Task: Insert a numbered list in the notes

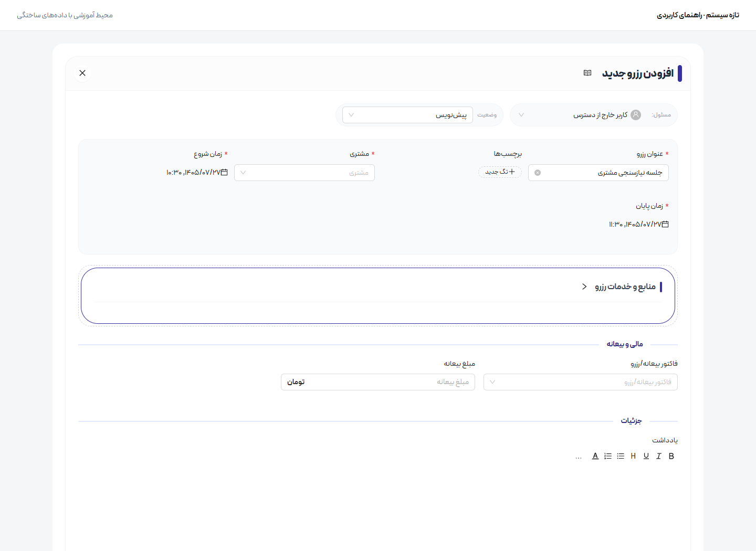Action: (x=608, y=456)
